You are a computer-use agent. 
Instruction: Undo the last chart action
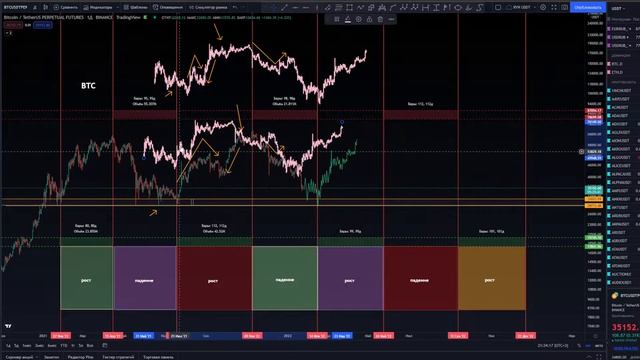pos(235,7)
